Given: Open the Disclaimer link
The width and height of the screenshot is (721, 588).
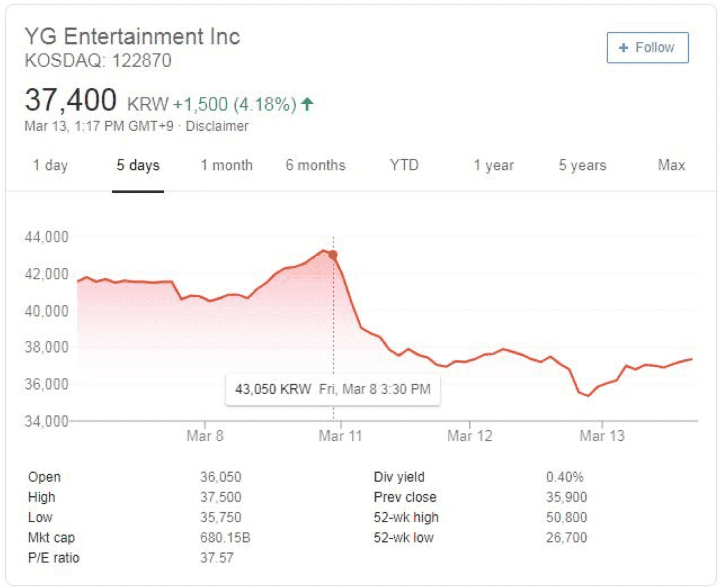Looking at the screenshot, I should coord(217,126).
